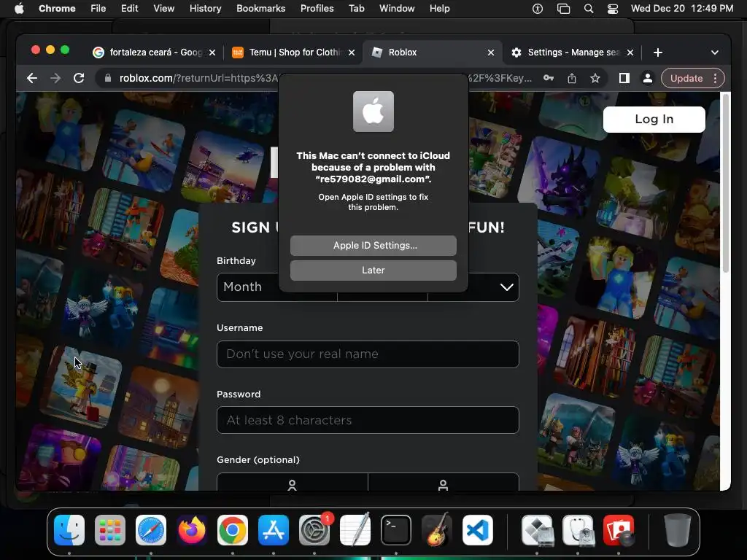Open the Apple menu
The width and height of the screenshot is (747, 560).
[19, 9]
